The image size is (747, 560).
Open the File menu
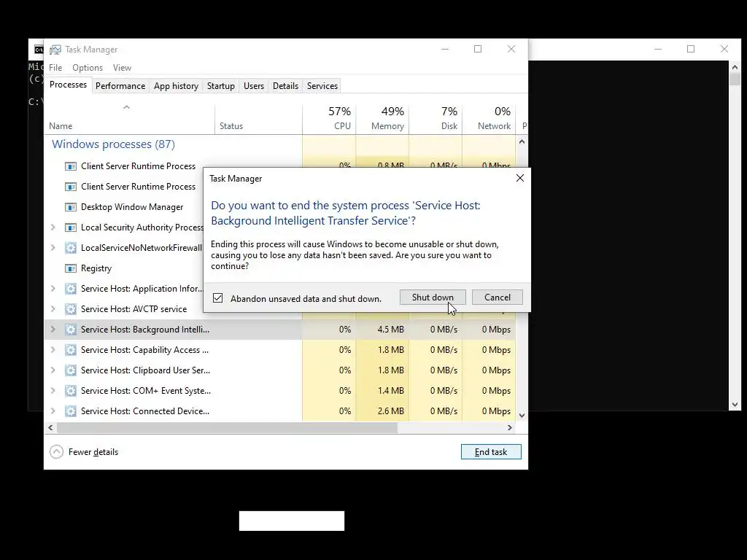click(55, 68)
